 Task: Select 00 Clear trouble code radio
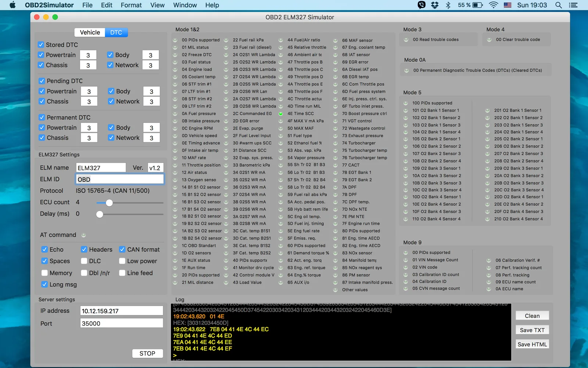(489, 40)
